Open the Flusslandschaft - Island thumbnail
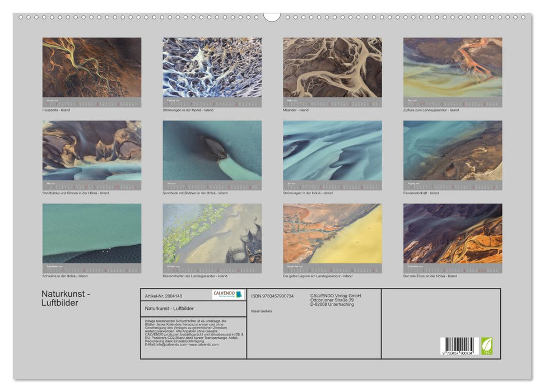This screenshot has width=544, height=392. [453, 151]
